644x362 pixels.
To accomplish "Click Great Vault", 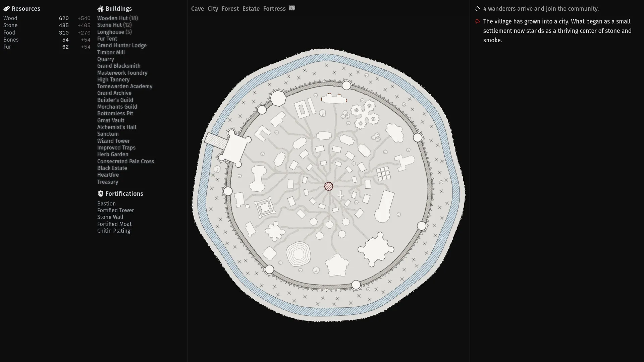I will 111,120.
